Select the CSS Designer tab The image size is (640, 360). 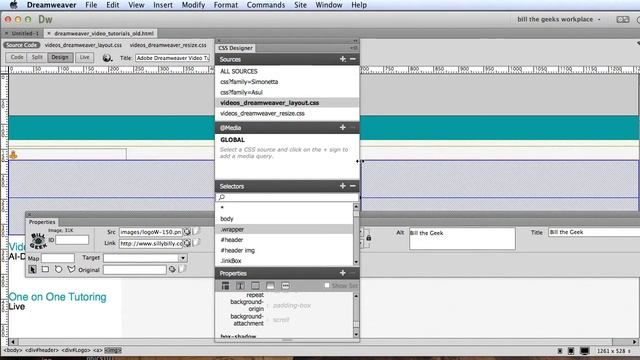pos(236,48)
